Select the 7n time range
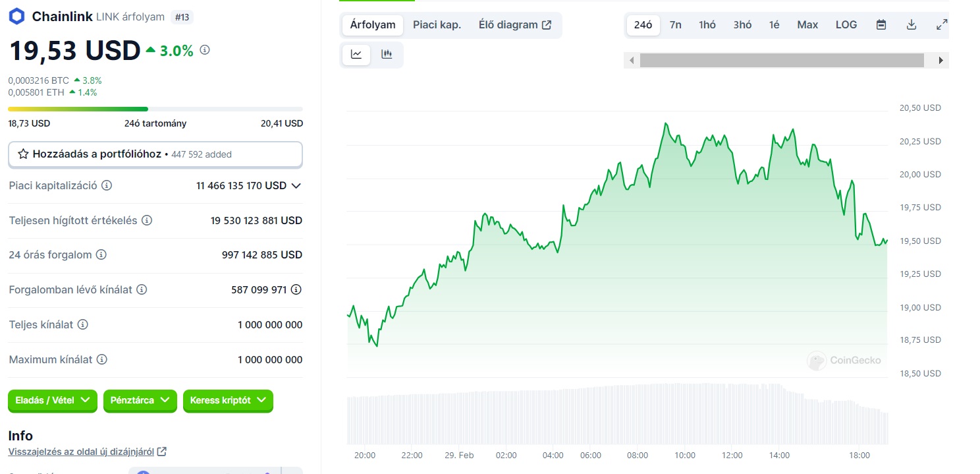This screenshot has width=980, height=474. pos(676,25)
